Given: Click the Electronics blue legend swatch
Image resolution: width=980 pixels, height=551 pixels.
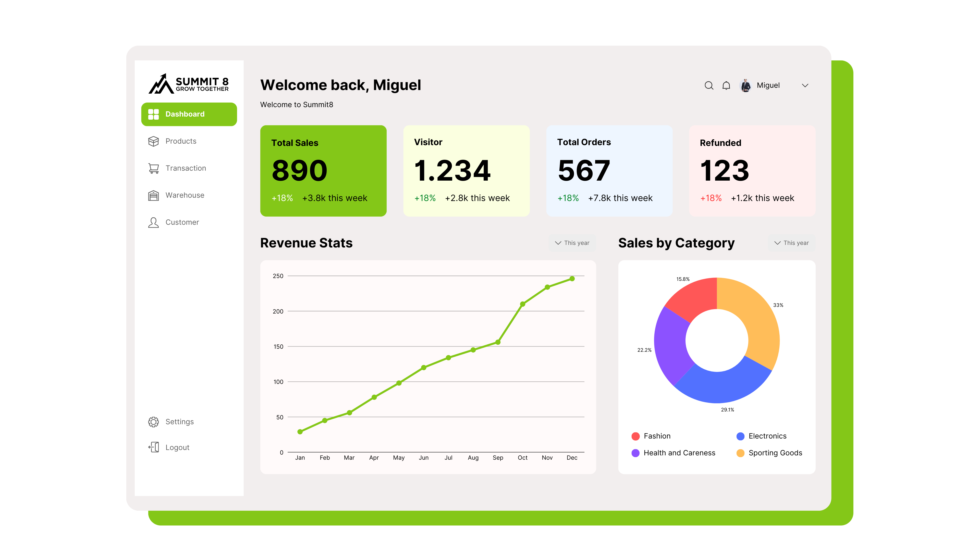Looking at the screenshot, I should pos(740,436).
